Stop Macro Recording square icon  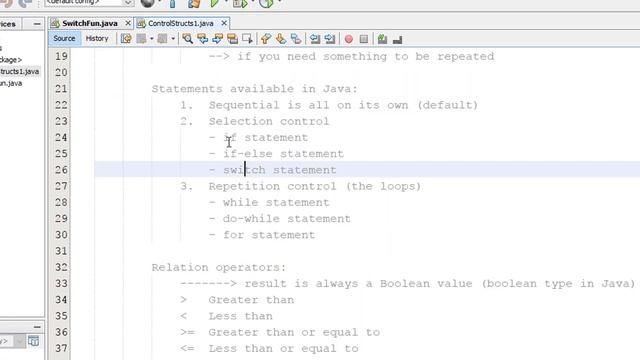click(364, 39)
